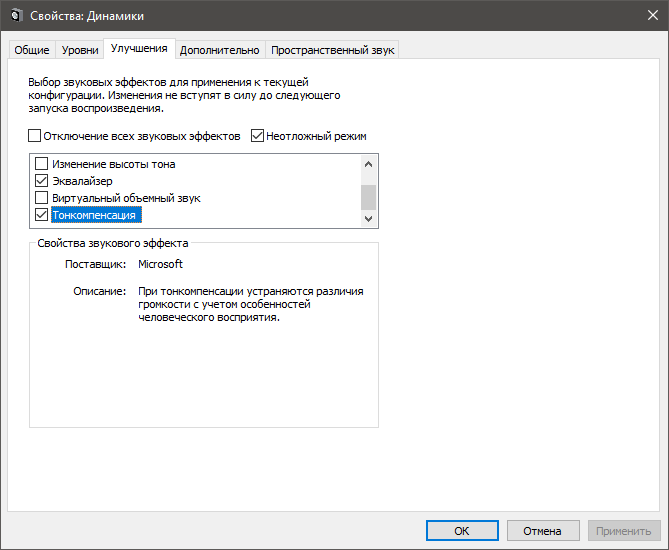Enable the Изменение высоты тона effect
Viewport: 669px width, 550px height.
[x=42, y=164]
